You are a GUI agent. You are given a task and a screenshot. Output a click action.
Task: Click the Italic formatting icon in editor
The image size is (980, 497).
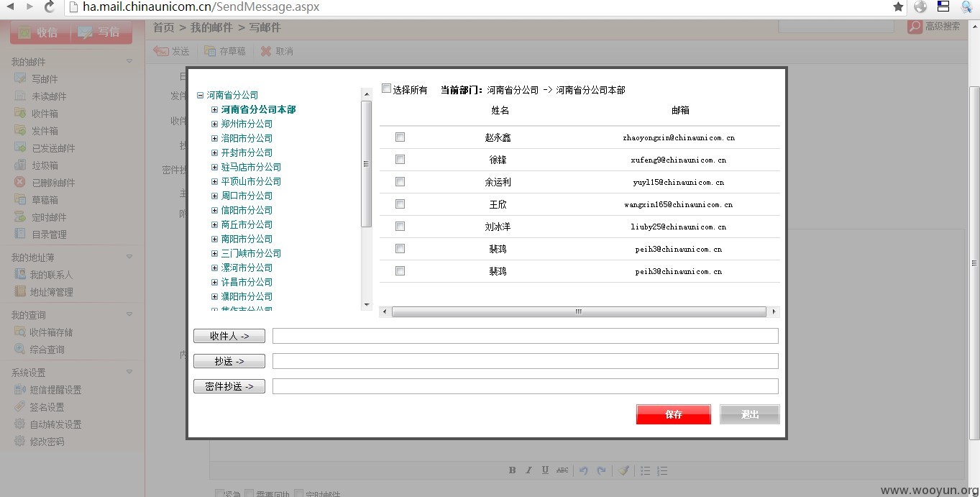click(x=528, y=470)
